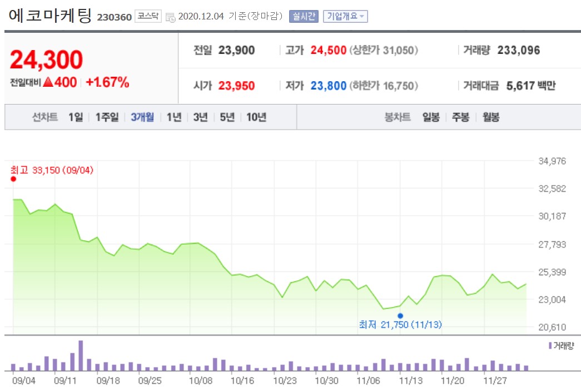Click the 20,610 price axis label

552,327
